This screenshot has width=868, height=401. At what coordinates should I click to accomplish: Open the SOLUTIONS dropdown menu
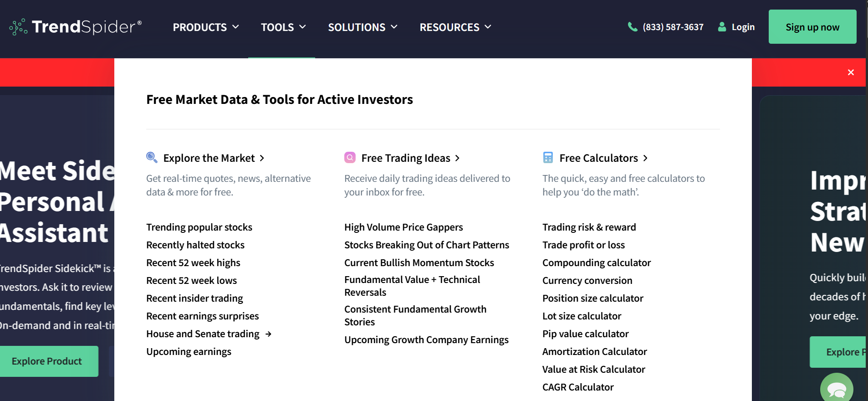(363, 27)
